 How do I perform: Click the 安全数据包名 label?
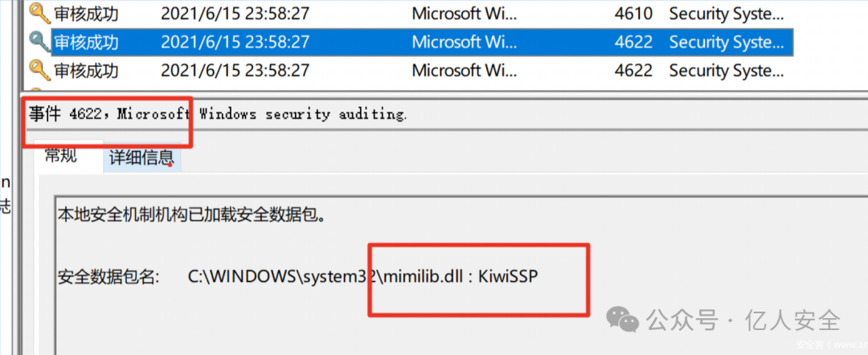point(108,276)
